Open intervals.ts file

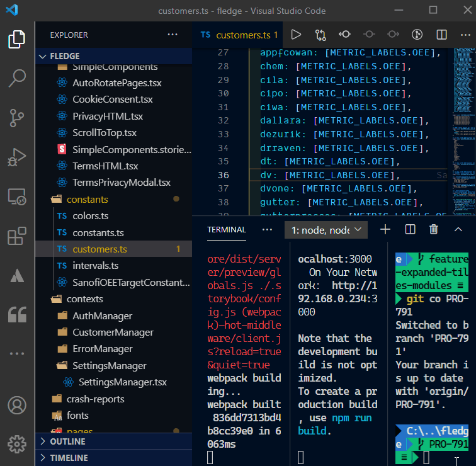pyautogui.click(x=113, y=266)
